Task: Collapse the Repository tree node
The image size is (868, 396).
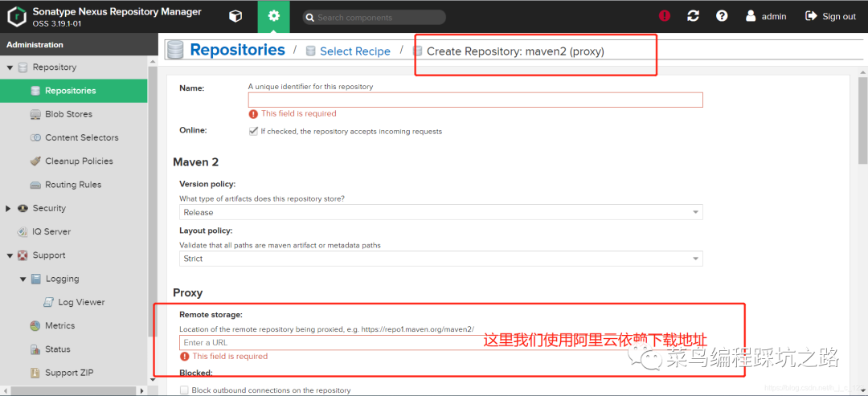Action: coord(10,67)
